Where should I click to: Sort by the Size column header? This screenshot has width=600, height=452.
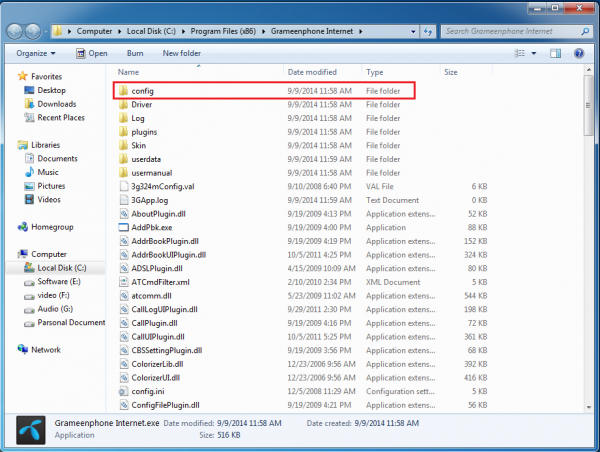coord(466,72)
